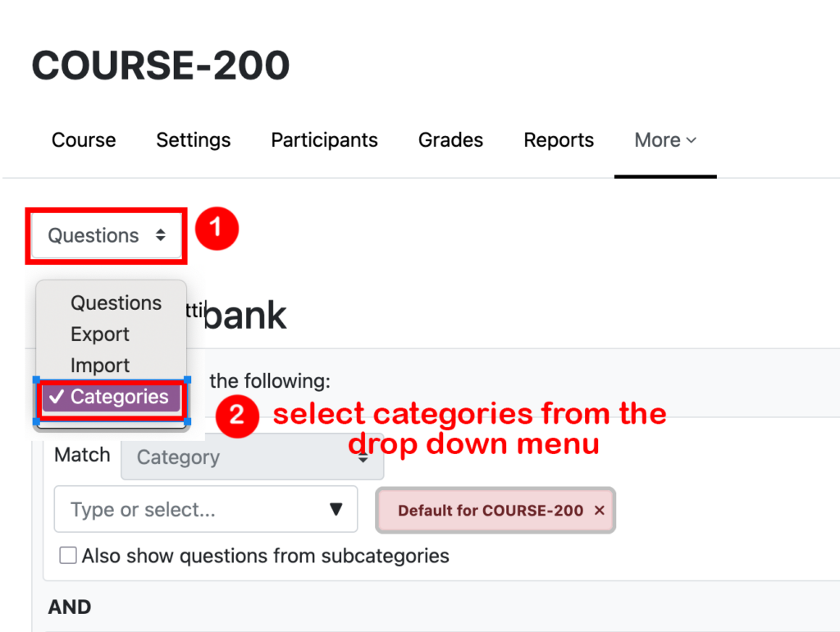Switch to the Settings tab
The height and width of the screenshot is (632, 840).
coord(194,140)
